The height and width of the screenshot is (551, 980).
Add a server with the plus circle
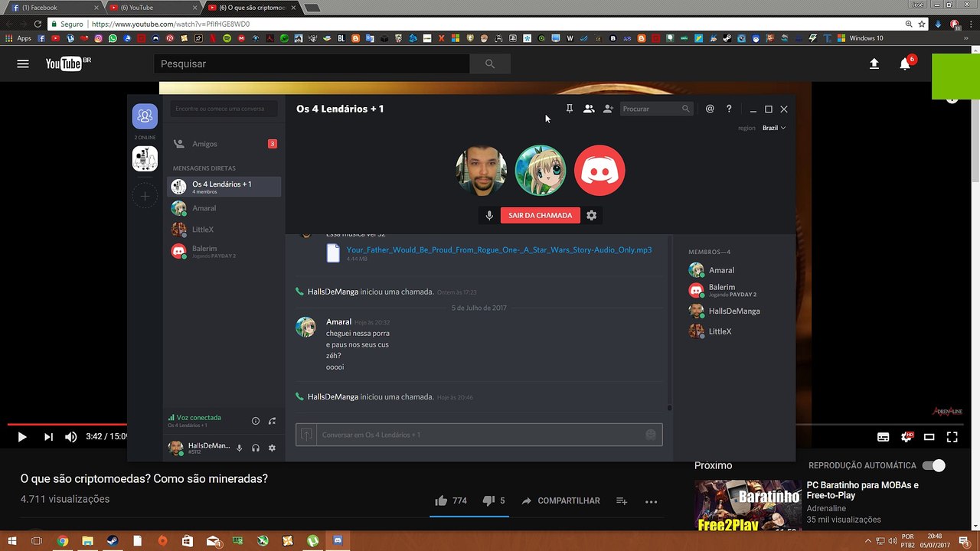pos(145,196)
